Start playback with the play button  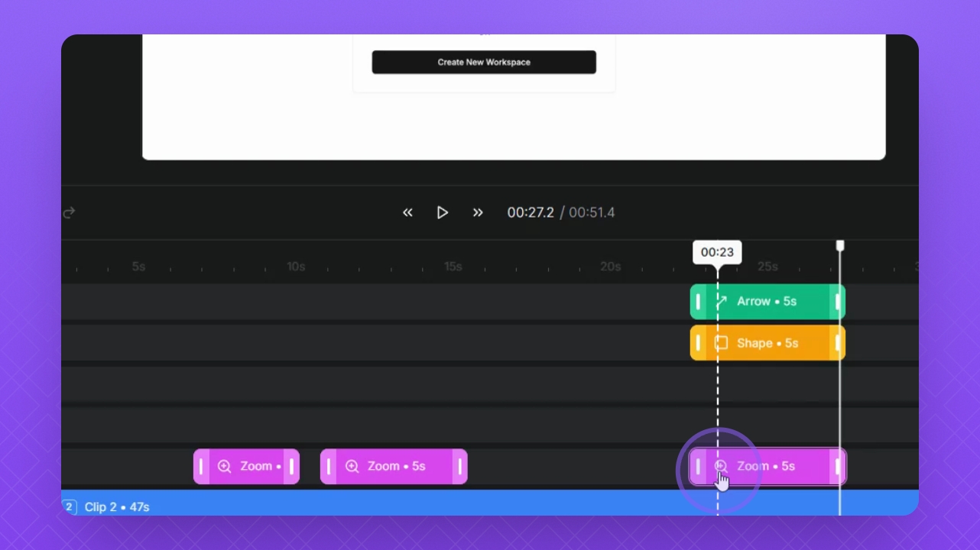tap(443, 212)
